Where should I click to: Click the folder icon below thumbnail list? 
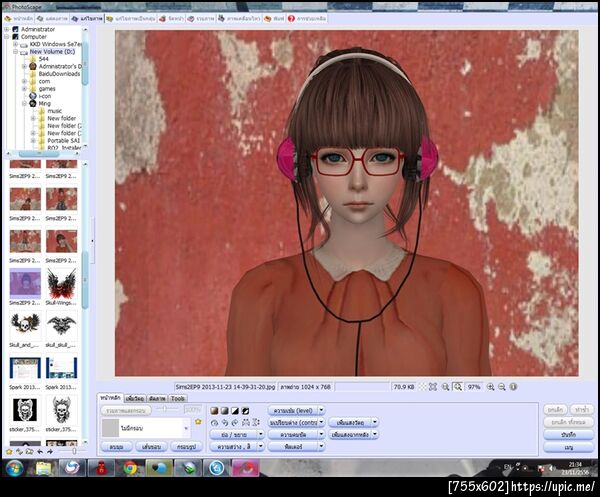point(29,451)
